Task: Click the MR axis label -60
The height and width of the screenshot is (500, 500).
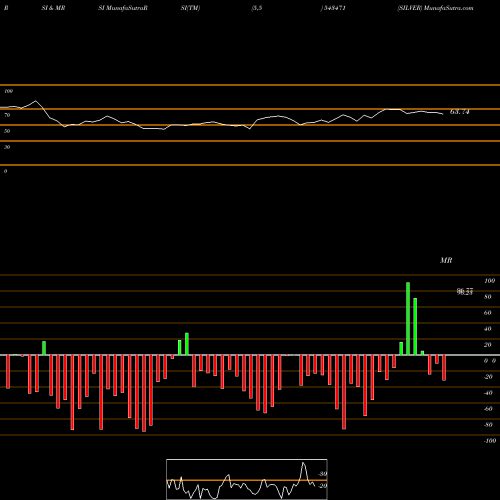Action: tap(488, 409)
